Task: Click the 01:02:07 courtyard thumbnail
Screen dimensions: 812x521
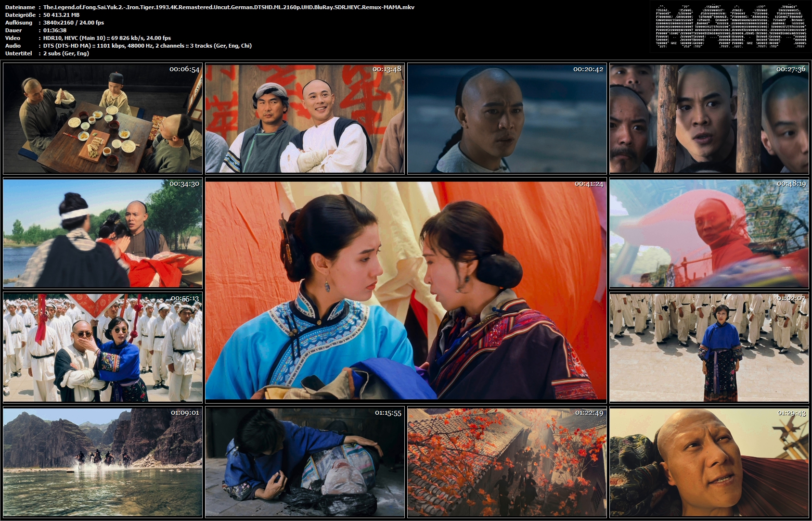Action: (x=709, y=347)
